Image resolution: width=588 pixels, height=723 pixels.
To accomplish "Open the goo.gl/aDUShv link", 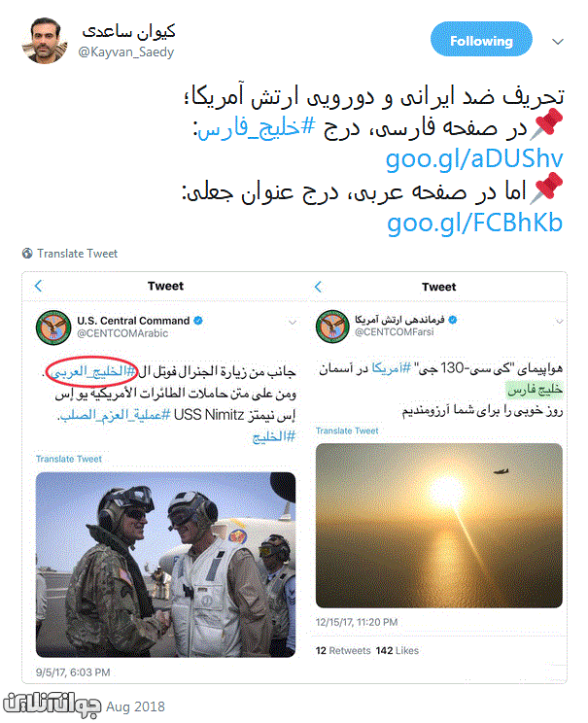I will tap(474, 158).
